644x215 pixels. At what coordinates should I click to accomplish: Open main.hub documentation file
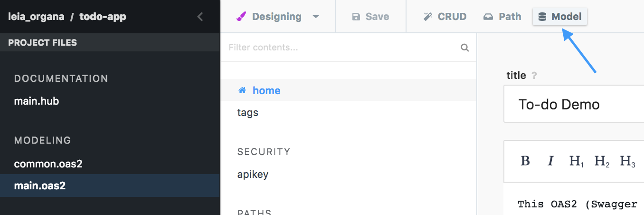[x=37, y=101]
